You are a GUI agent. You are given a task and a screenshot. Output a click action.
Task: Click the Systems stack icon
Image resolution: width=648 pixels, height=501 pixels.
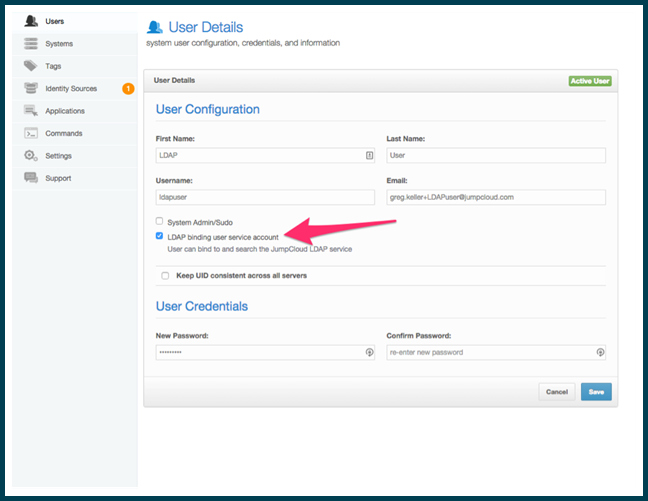[31, 44]
